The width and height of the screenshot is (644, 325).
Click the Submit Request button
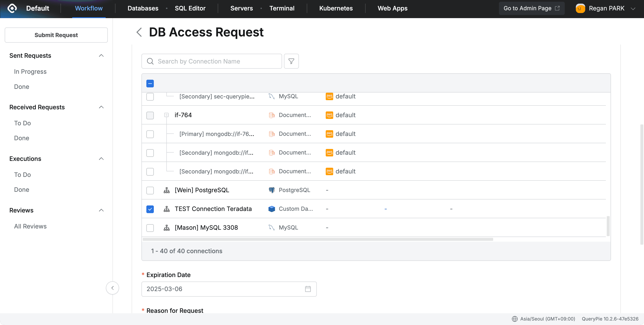(x=56, y=35)
